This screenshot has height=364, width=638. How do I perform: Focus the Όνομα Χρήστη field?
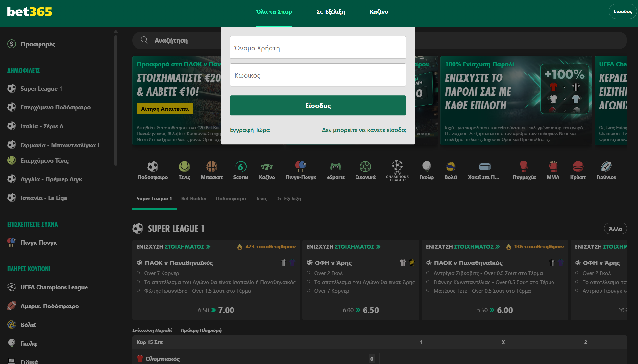click(x=318, y=48)
